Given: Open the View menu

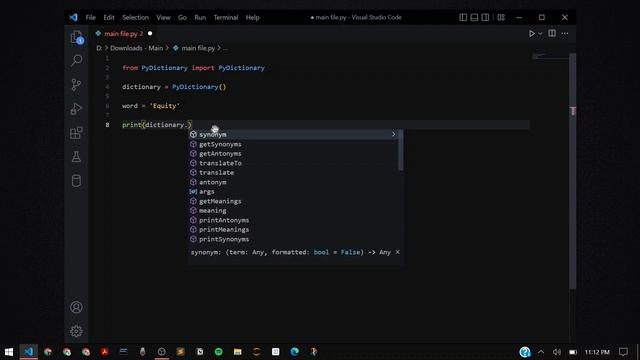Looking at the screenshot, I should pos(163,17).
